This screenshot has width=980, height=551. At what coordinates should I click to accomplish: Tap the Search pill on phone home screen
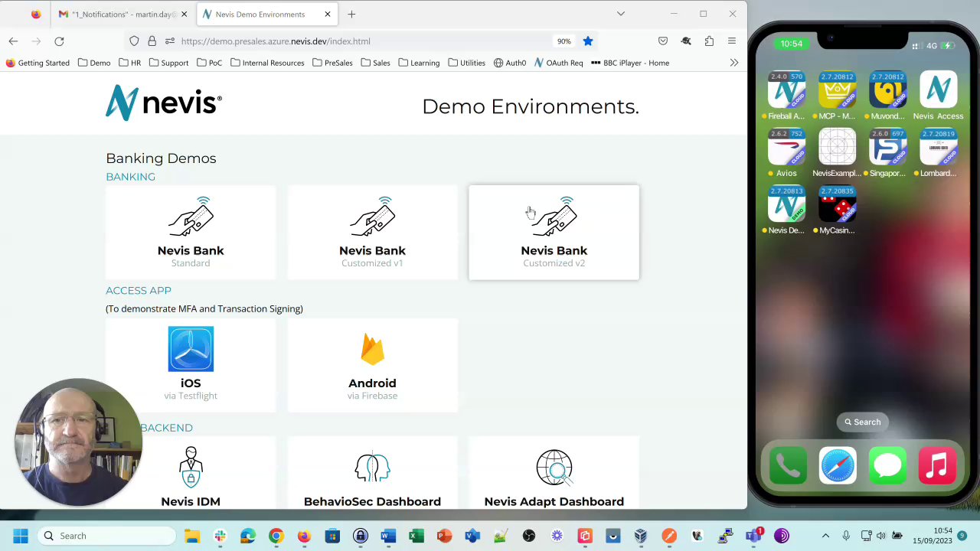[862, 422]
